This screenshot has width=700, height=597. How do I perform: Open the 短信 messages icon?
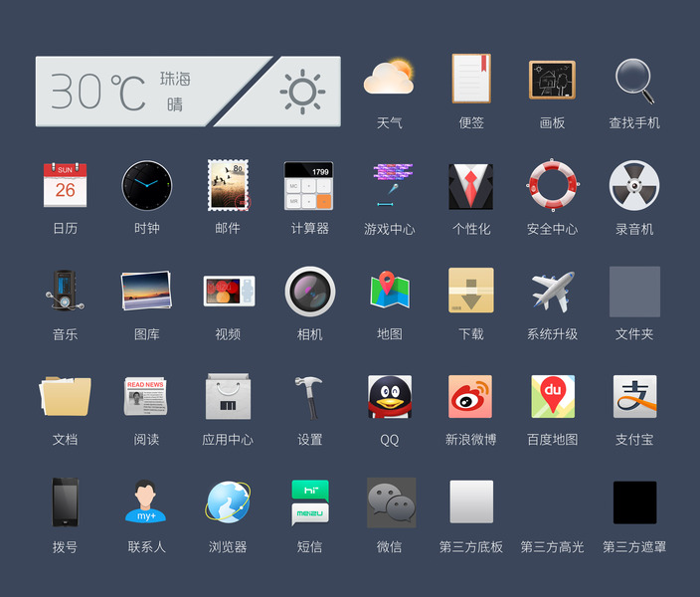click(310, 502)
